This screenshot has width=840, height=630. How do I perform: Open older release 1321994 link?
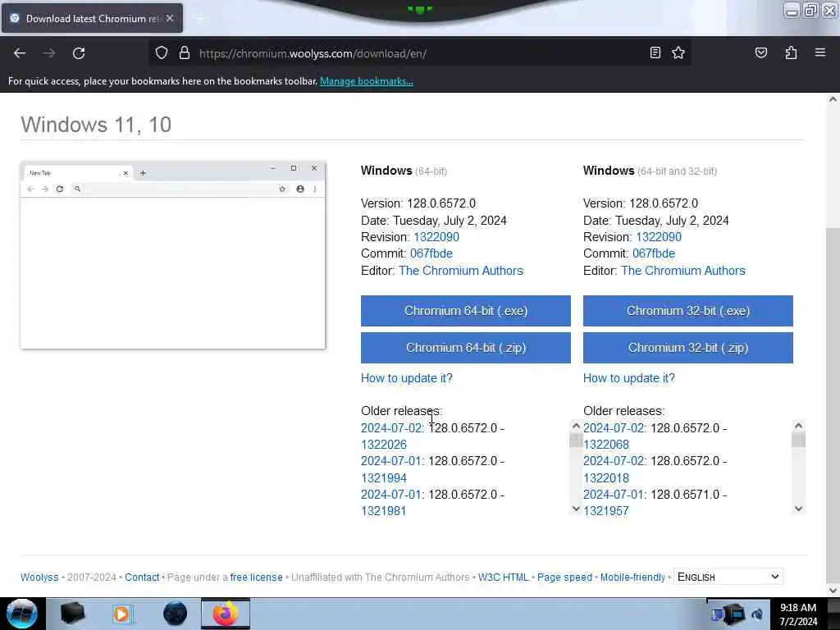(384, 478)
